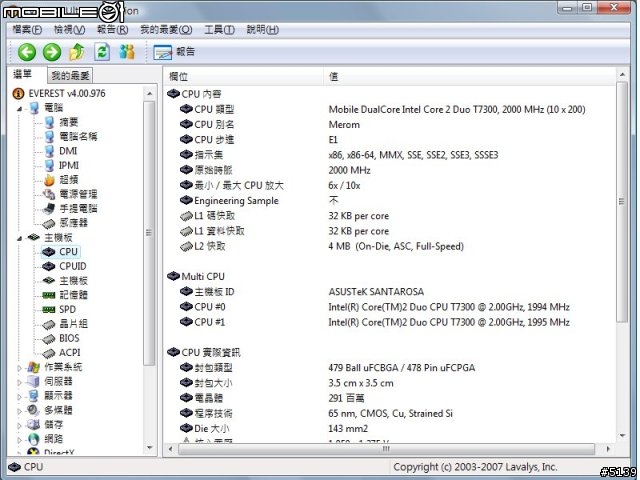Open the 我的最愛(O) menu

tap(166, 30)
